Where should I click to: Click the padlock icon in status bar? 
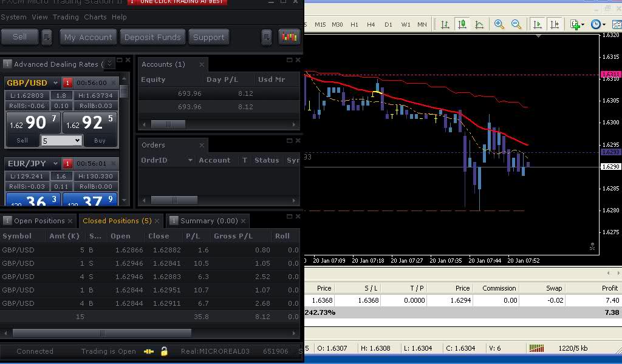coord(164,351)
